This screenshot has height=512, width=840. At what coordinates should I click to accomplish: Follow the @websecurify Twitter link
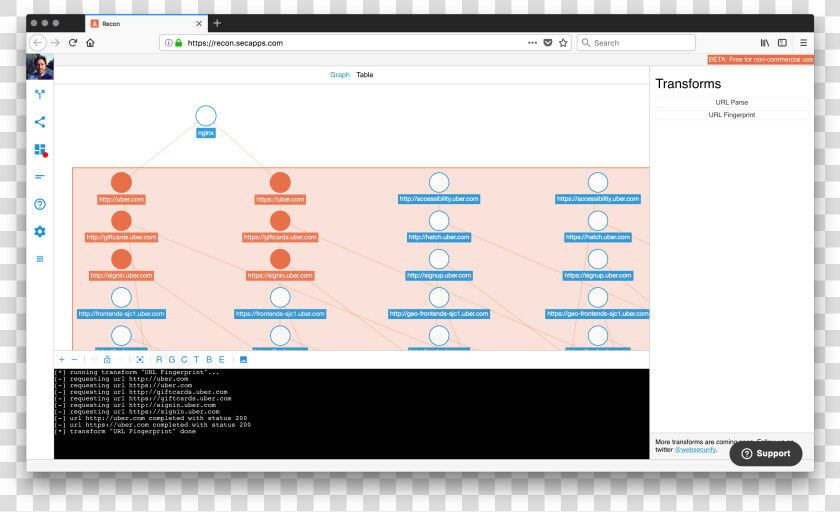point(695,450)
